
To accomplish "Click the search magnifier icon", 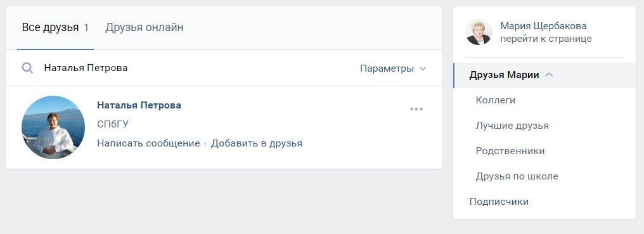I will pos(27,68).
